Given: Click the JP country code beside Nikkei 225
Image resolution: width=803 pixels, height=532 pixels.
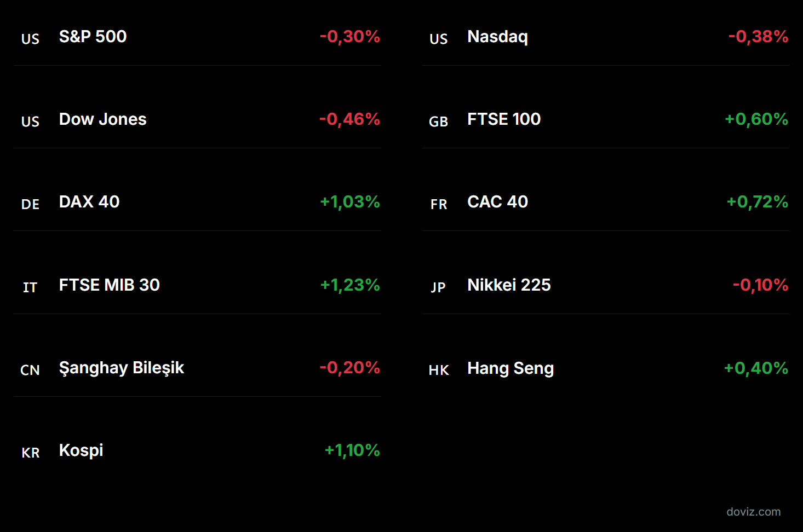Looking at the screenshot, I should pos(438,287).
